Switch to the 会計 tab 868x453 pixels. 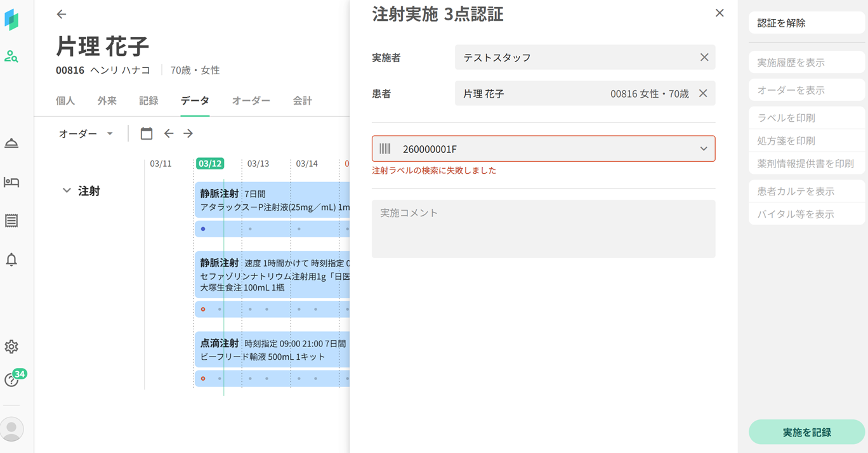pos(302,101)
